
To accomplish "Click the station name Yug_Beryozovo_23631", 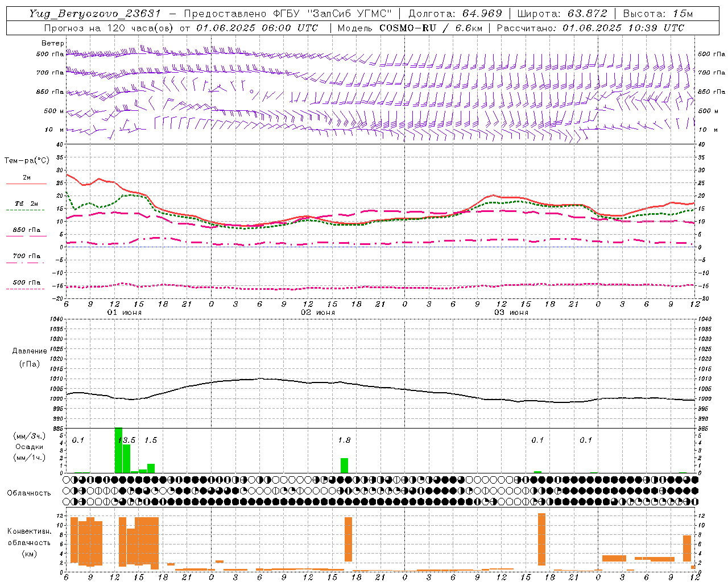I will 95,14.
